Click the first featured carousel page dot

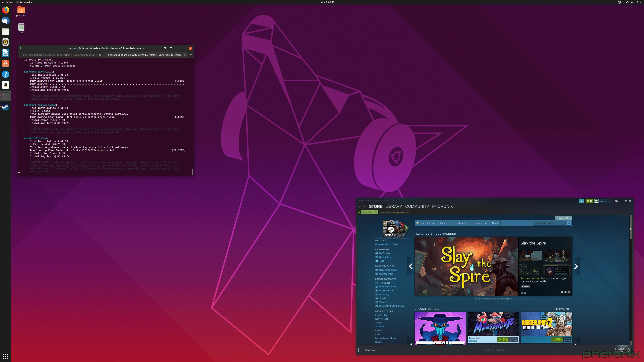[476, 299]
